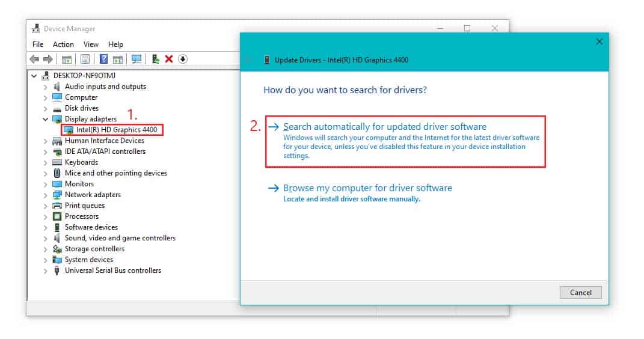644x339 pixels.
Task: Open the View menu
Action: pyautogui.click(x=91, y=44)
